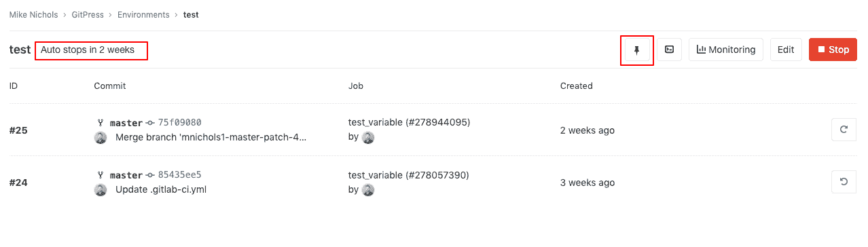The image size is (868, 247).
Task: Open commit 85435ee5
Action: point(180,175)
